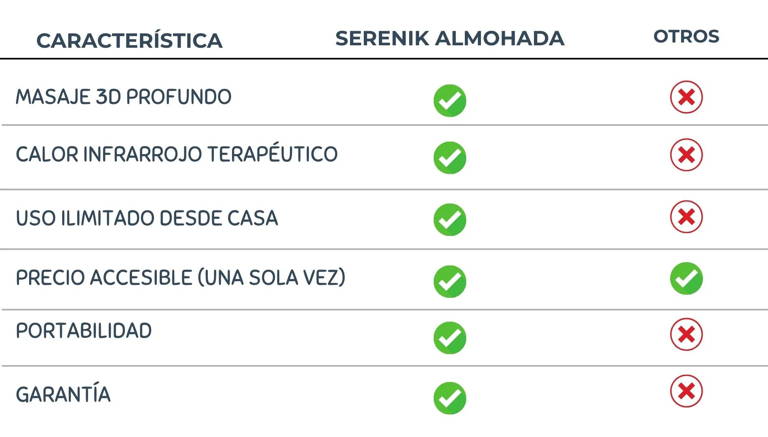Click the Otros column header
The height and width of the screenshot is (437, 768).
pyautogui.click(x=686, y=37)
